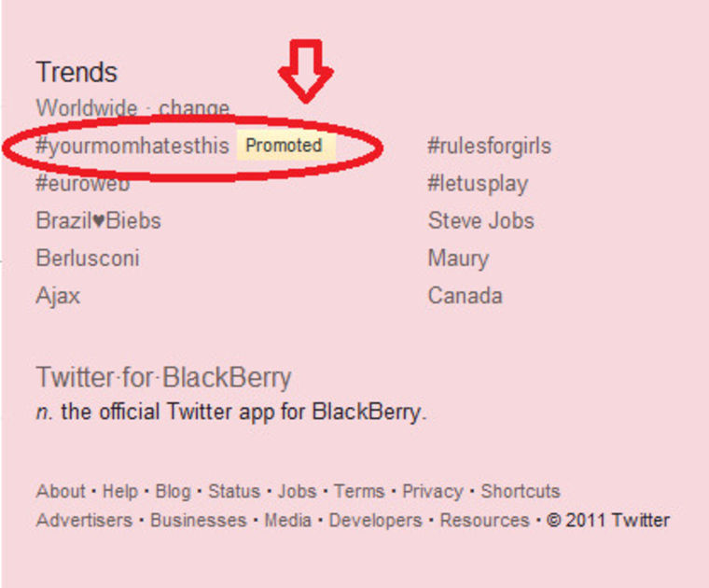709x588 pixels.
Task: Open the Privacy footer link
Action: coord(432,491)
